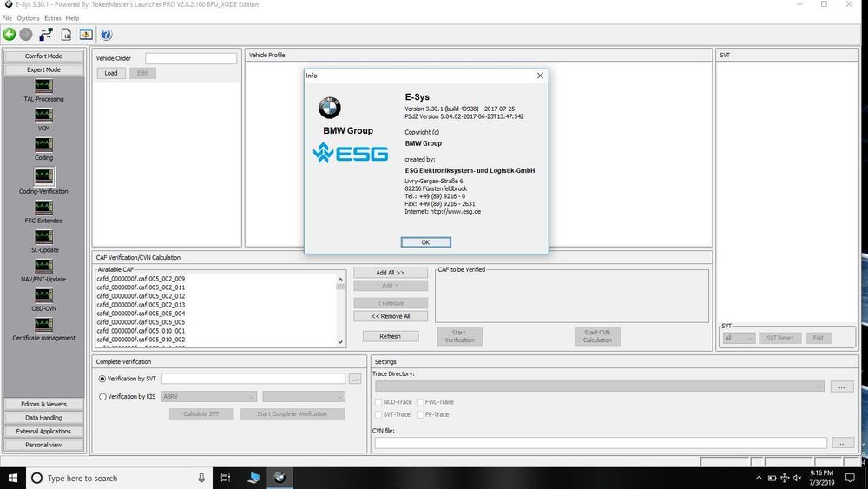Open the VCM module icon

43,116
